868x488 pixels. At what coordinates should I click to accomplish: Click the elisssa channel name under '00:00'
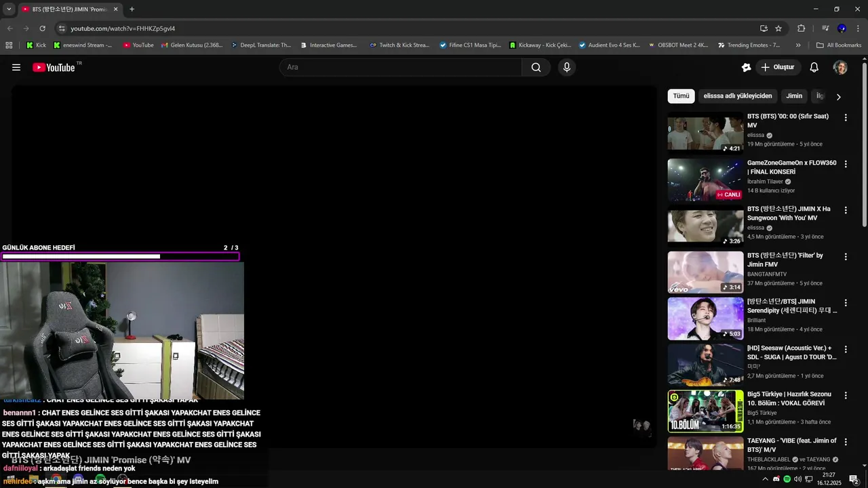click(755, 135)
